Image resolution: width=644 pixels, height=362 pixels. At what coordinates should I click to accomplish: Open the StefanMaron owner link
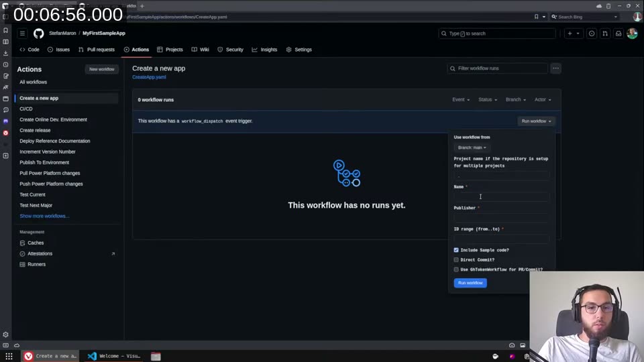click(x=62, y=34)
